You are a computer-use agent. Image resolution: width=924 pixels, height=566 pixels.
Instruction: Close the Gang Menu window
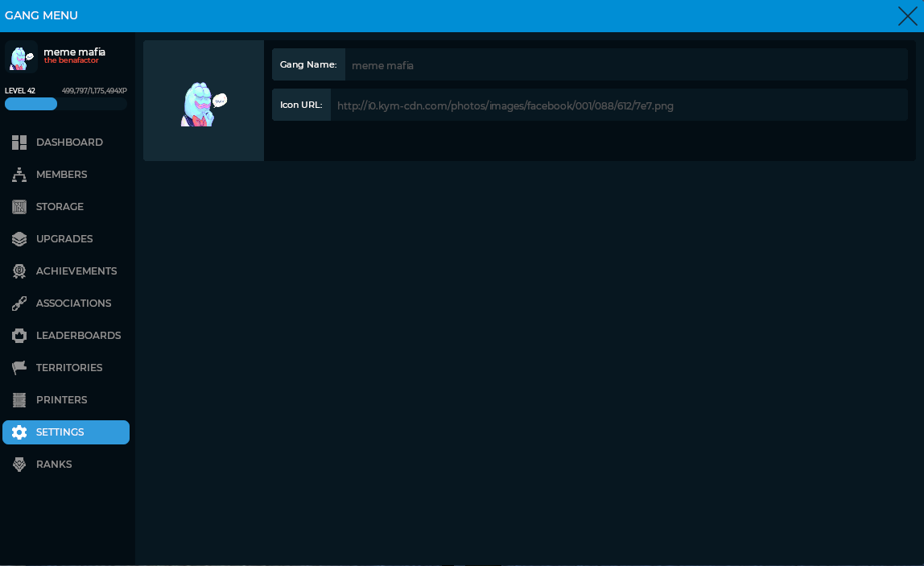click(x=908, y=16)
